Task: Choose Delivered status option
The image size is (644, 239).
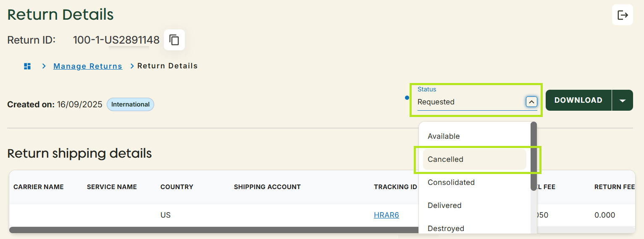Action: [444, 205]
